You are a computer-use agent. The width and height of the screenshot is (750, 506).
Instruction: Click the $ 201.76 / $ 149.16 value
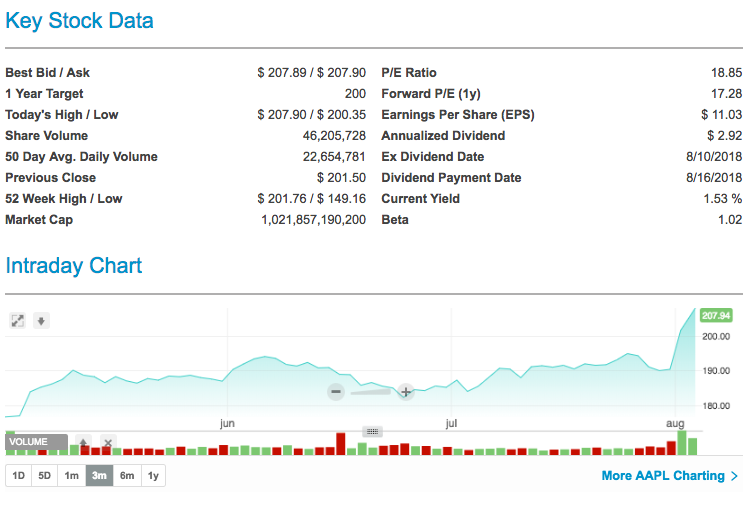(311, 199)
